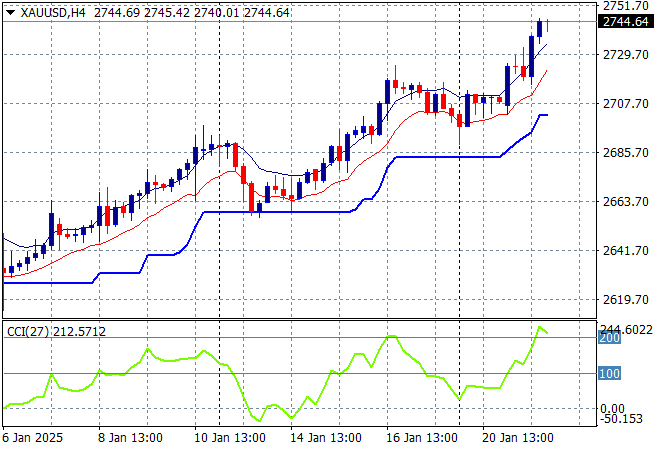This screenshot has width=660, height=450.
Task: Click the 2707.70 price scale label
Action: point(625,104)
